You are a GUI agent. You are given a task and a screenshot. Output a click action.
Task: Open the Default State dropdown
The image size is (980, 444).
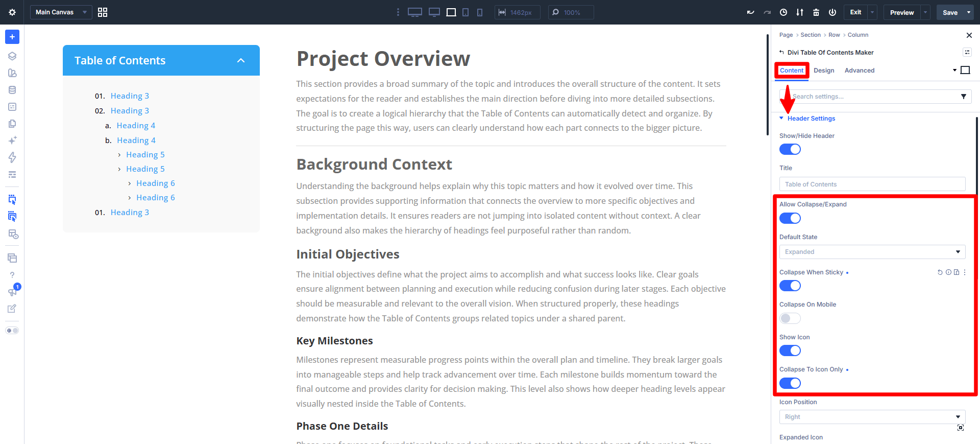[x=872, y=252]
